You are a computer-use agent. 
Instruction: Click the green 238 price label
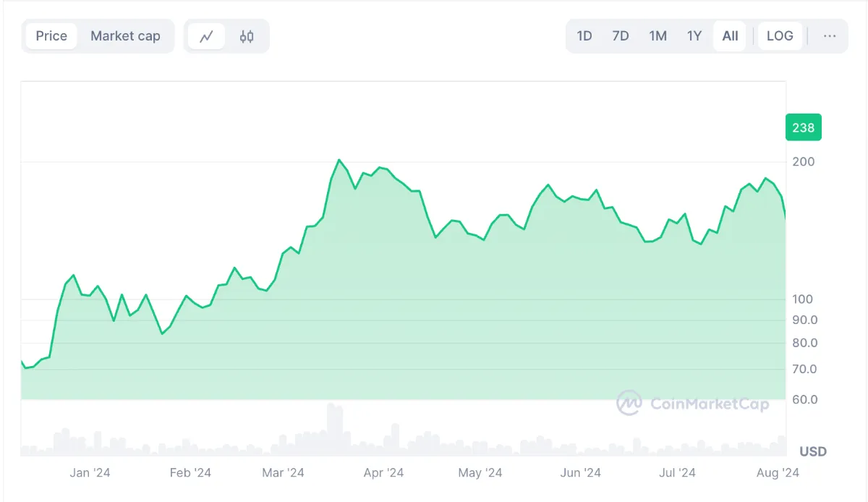803,128
